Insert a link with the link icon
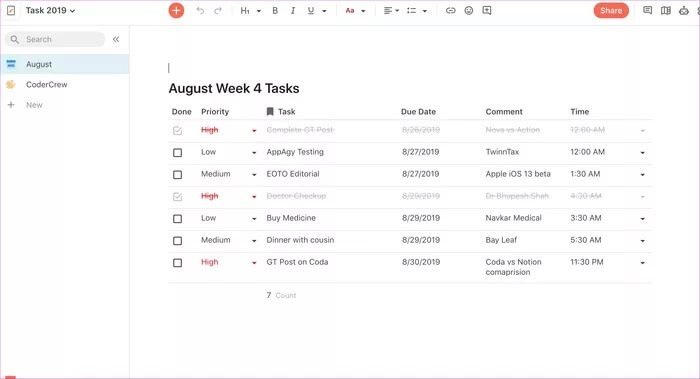This screenshot has width=700, height=379. [450, 11]
